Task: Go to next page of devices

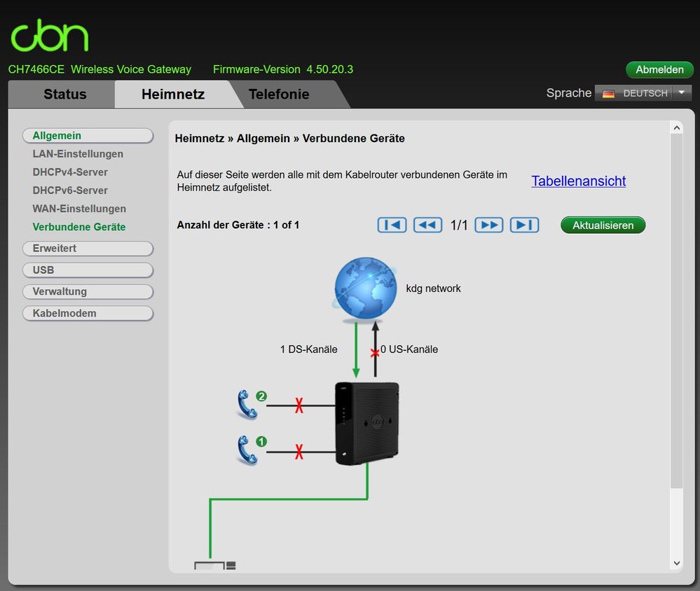Action: pyautogui.click(x=489, y=225)
